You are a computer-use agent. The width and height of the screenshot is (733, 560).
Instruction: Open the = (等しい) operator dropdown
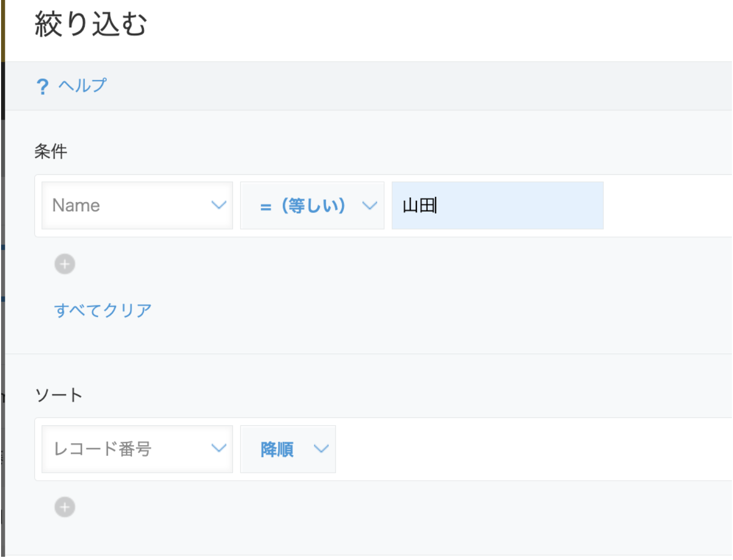pos(312,205)
